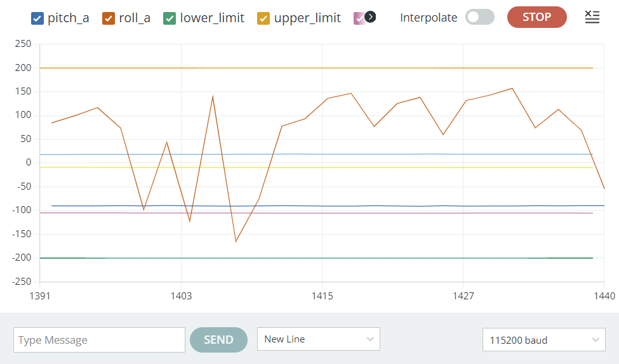Open the 115200 baud rate dropdown

(x=543, y=339)
